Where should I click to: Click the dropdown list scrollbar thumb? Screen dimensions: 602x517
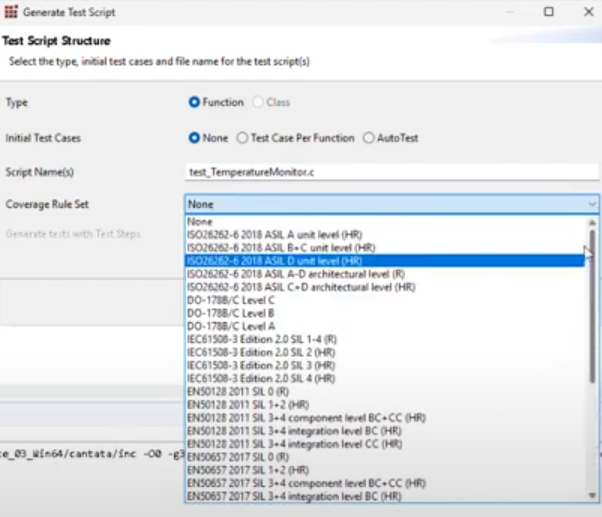(592, 306)
